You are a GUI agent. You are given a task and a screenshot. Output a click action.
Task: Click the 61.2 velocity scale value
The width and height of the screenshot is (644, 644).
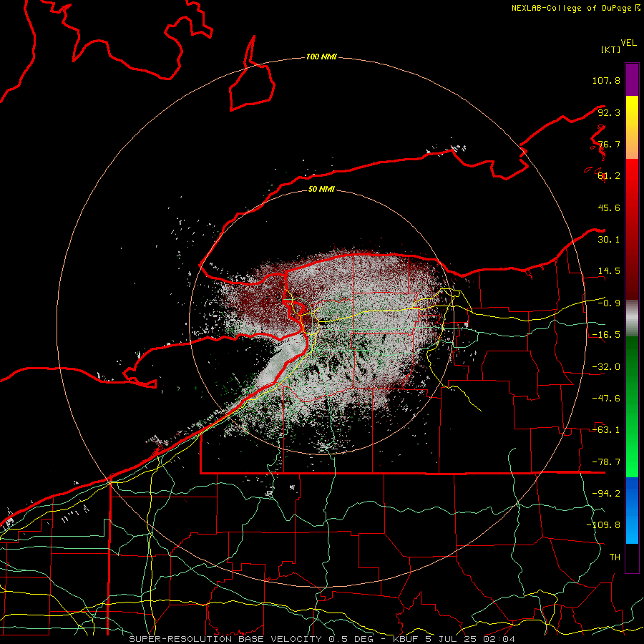click(609, 176)
